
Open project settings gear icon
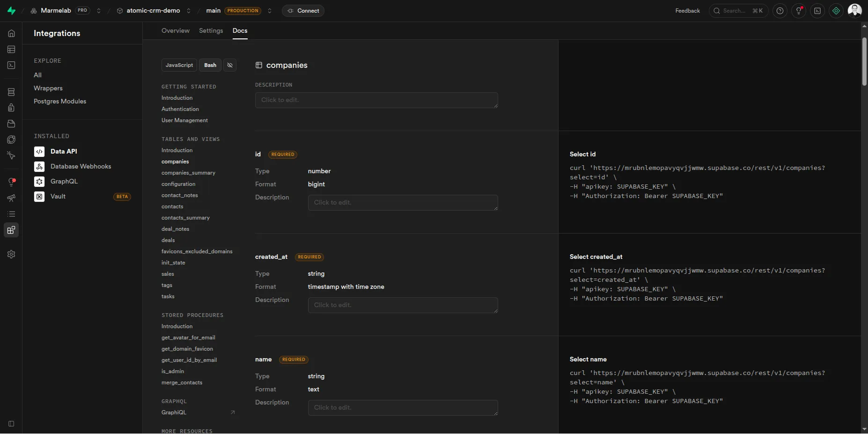click(x=11, y=254)
